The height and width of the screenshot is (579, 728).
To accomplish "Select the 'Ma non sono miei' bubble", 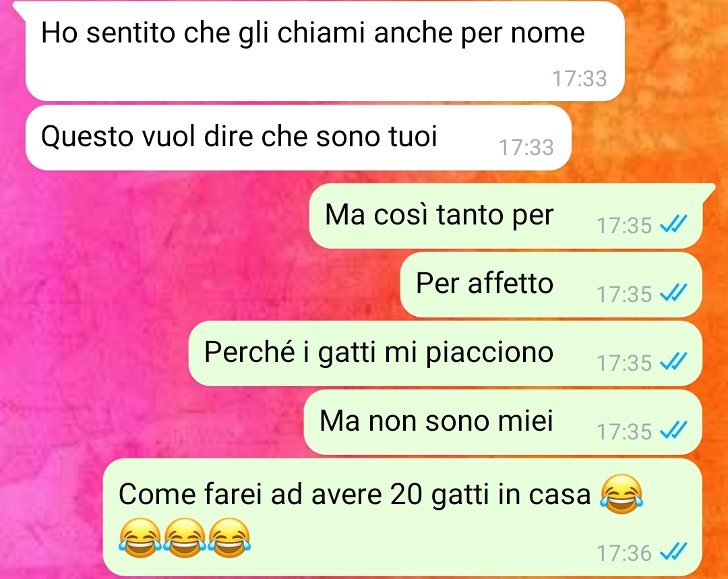I will pyautogui.click(x=503, y=422).
